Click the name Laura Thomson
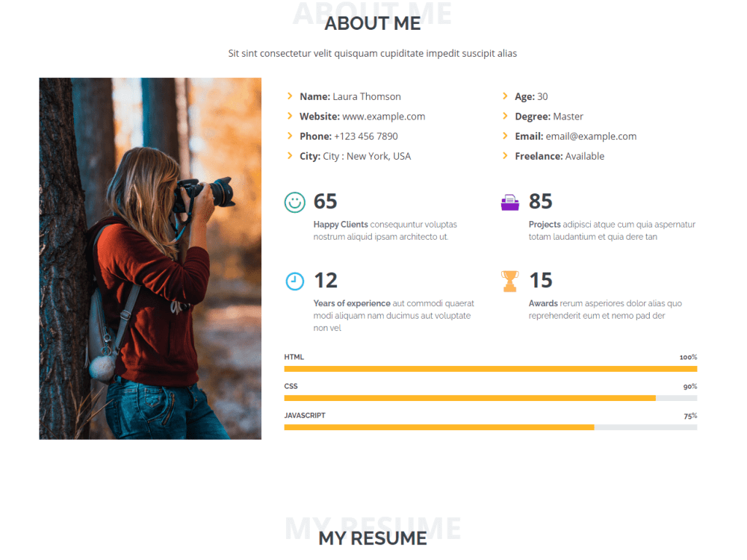This screenshot has width=747, height=560. (367, 96)
